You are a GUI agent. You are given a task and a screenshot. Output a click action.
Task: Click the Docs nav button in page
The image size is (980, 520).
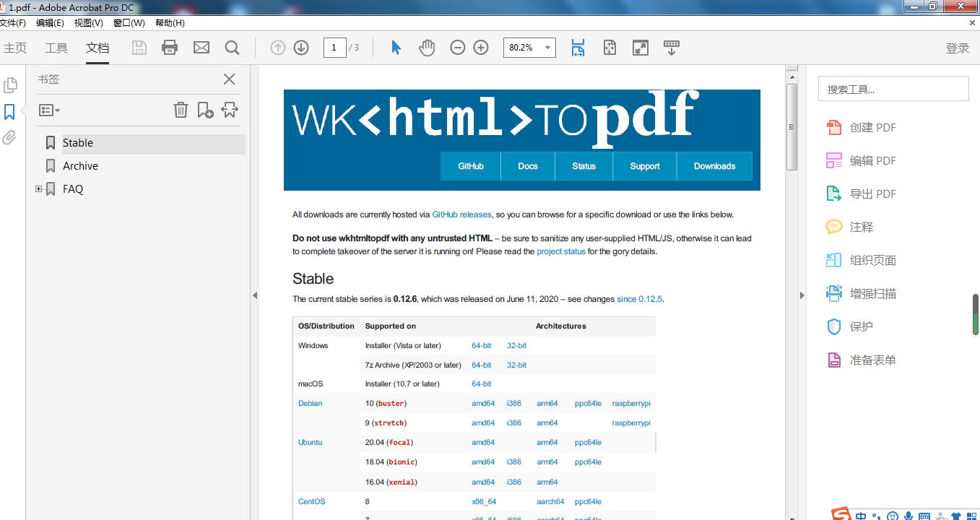[x=528, y=166]
